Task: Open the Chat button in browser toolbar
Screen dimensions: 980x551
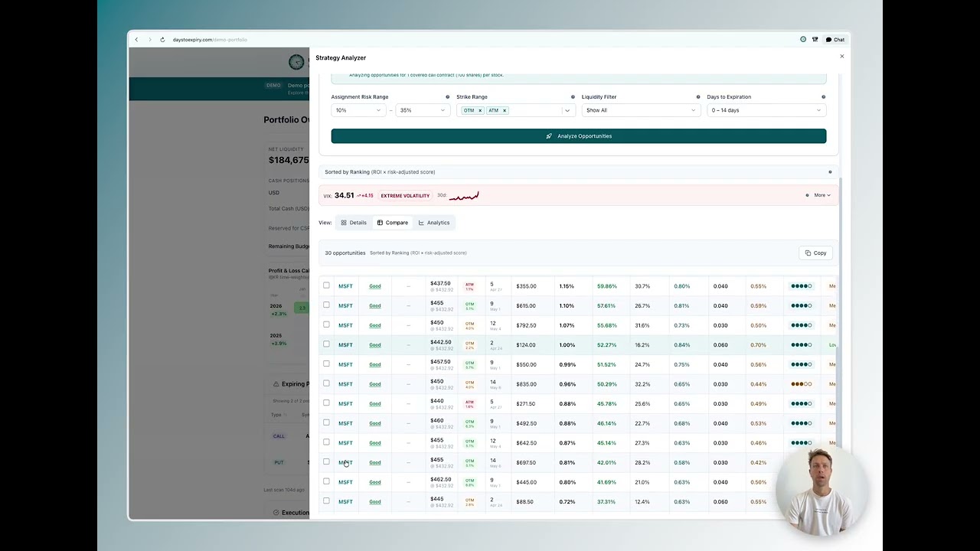Action: tap(835, 40)
